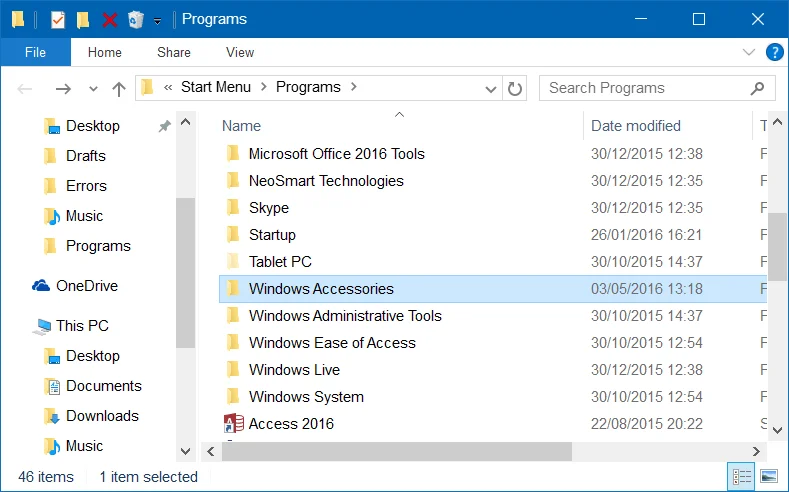Screen dimensions: 789x492
Task: Select the Access 2016 shortcut
Action: tap(291, 424)
